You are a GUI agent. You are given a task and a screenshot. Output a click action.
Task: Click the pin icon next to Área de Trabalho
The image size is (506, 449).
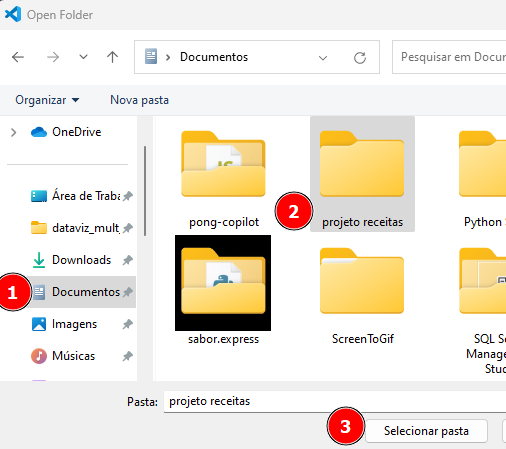(x=128, y=196)
